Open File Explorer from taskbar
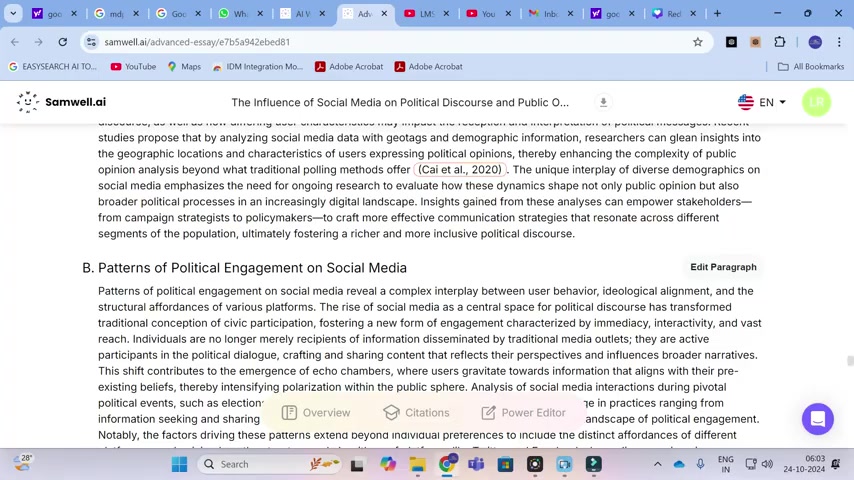This screenshot has height=480, width=854. (418, 464)
